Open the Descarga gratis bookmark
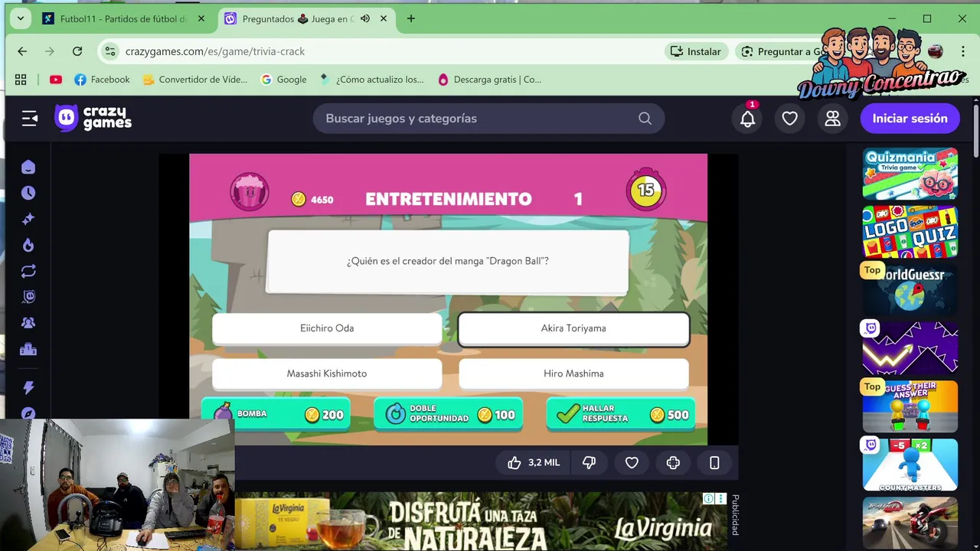 coord(489,80)
